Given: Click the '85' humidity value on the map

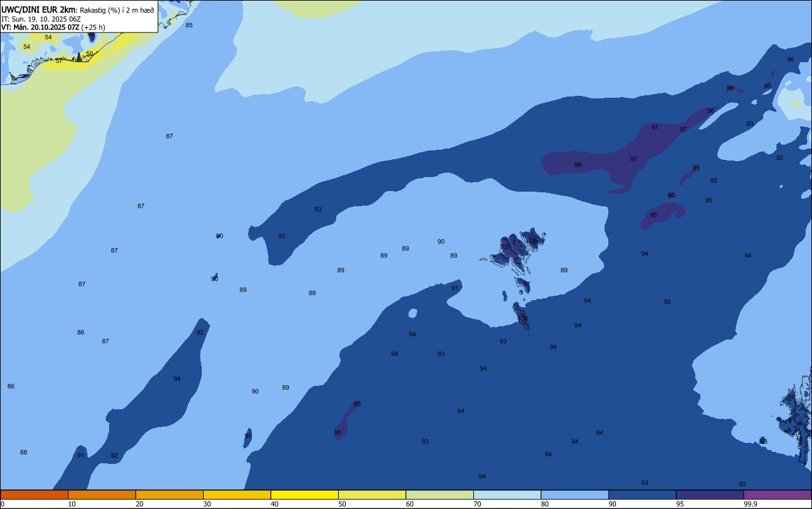Looking at the screenshot, I should [189, 25].
